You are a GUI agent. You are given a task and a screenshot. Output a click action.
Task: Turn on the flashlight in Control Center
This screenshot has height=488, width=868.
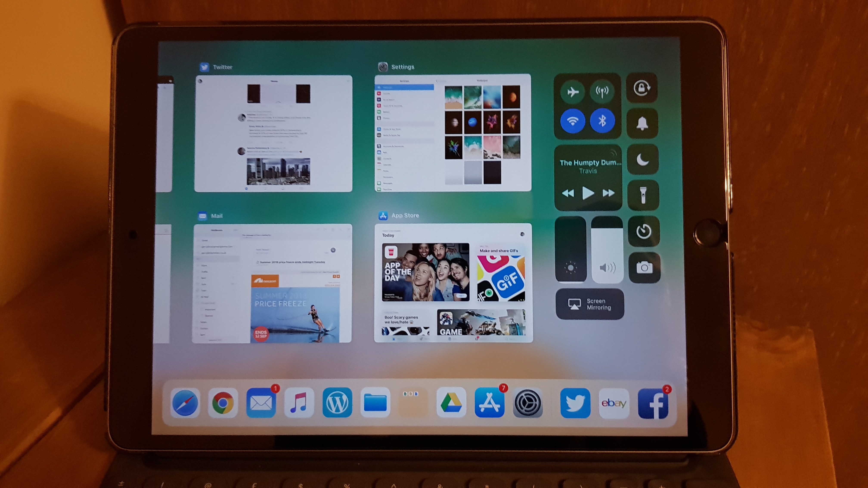(643, 195)
